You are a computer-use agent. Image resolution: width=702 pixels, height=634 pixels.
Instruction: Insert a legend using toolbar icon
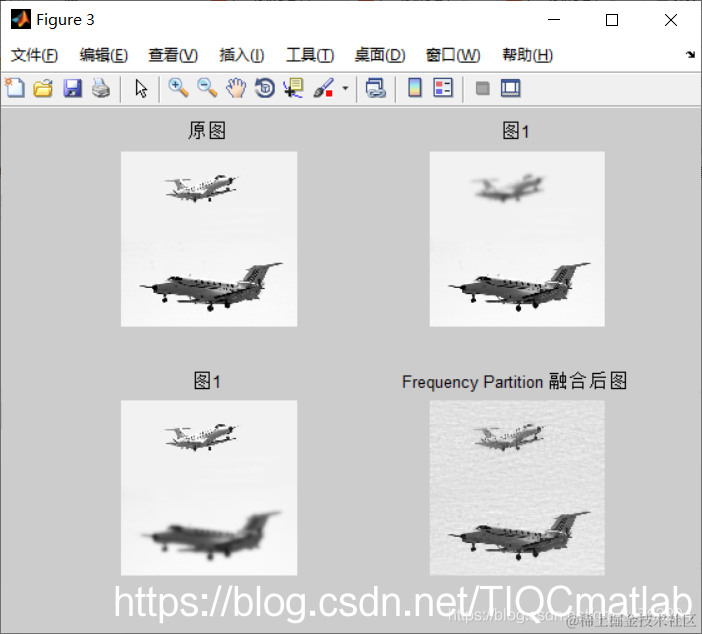click(x=443, y=88)
